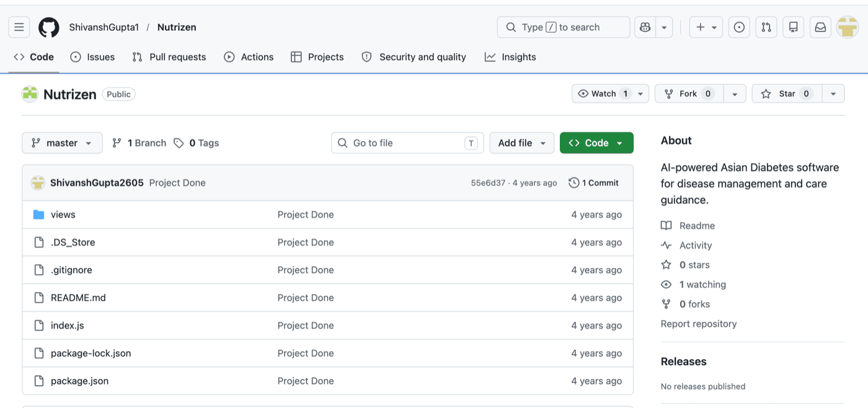Click the commit author avatar
The width and height of the screenshot is (868, 408).
click(38, 183)
